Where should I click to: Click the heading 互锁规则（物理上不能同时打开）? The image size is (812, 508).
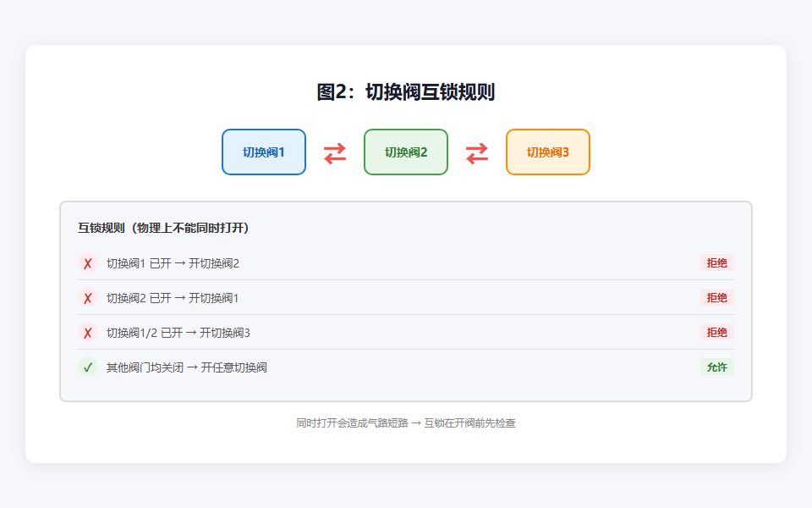coord(163,228)
